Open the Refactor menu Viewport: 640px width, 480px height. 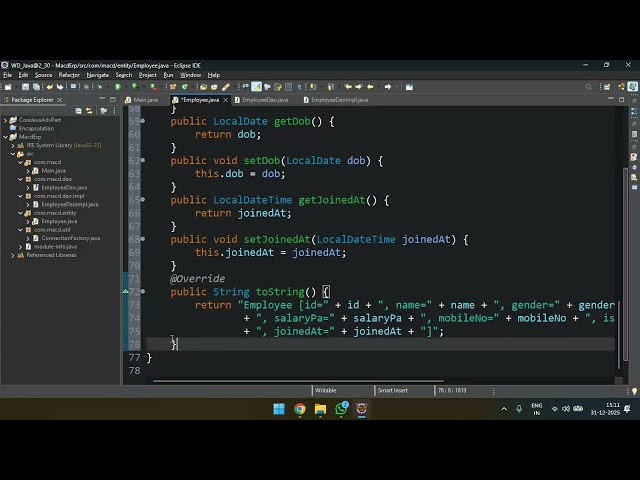[x=69, y=75]
